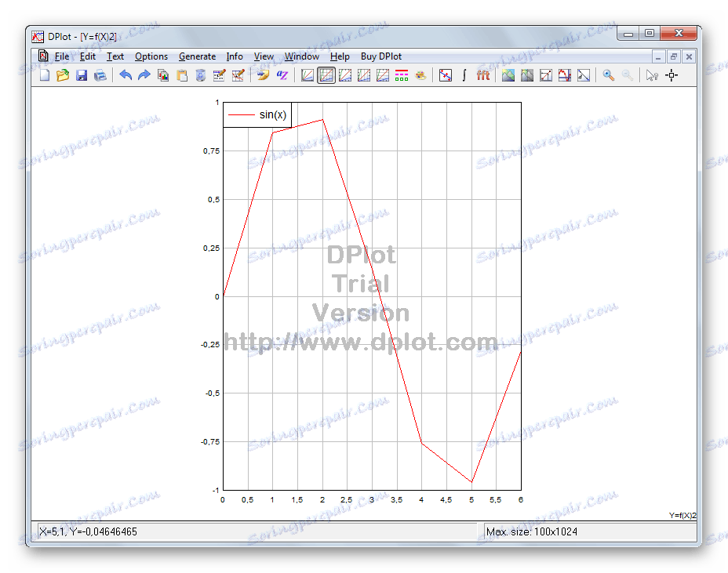Select the fourth grid style icon
Image resolution: width=728 pixels, height=573 pixels.
[x=364, y=75]
